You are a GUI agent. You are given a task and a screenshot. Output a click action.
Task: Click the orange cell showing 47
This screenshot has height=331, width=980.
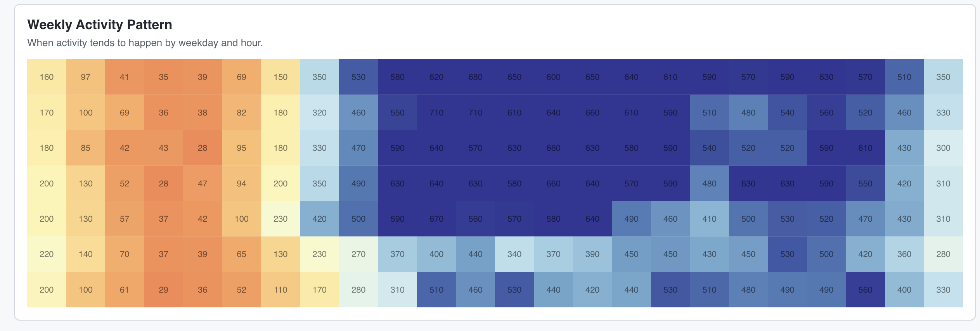click(x=203, y=183)
